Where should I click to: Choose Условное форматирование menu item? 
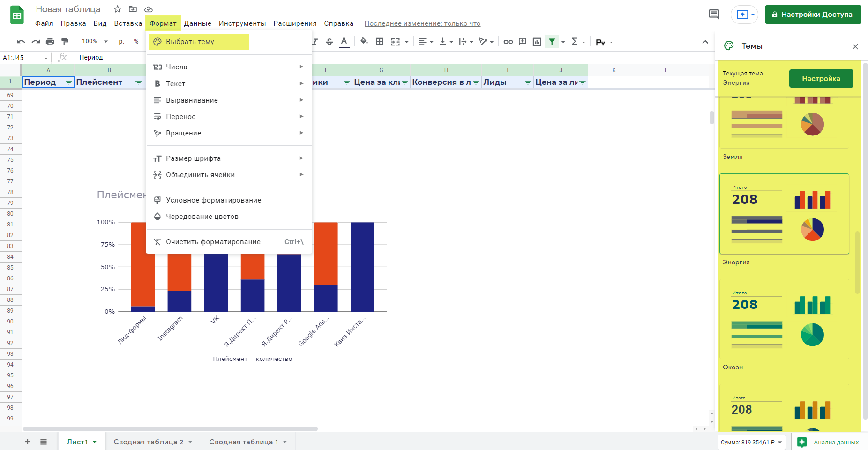(x=213, y=200)
